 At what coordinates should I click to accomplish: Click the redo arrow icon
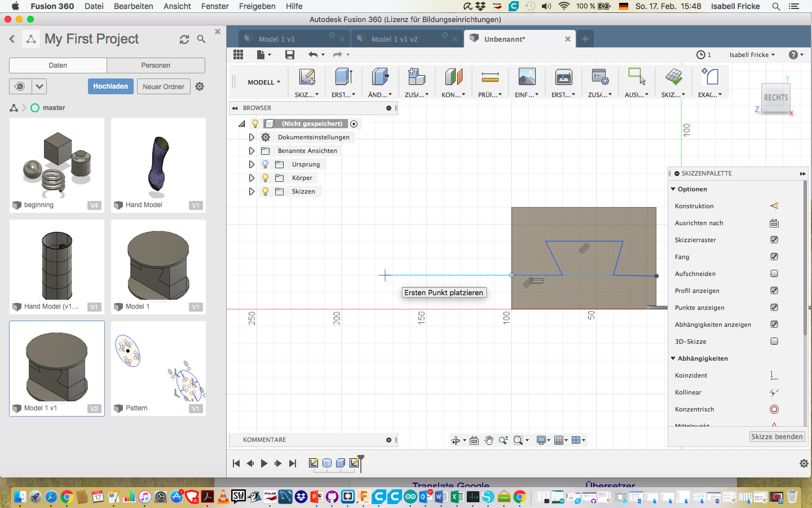338,55
